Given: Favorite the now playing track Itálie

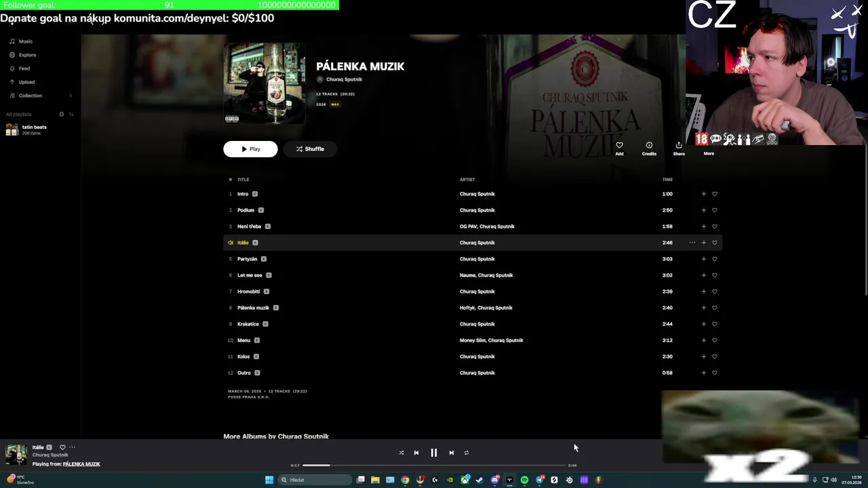Looking at the screenshot, I should [62, 447].
